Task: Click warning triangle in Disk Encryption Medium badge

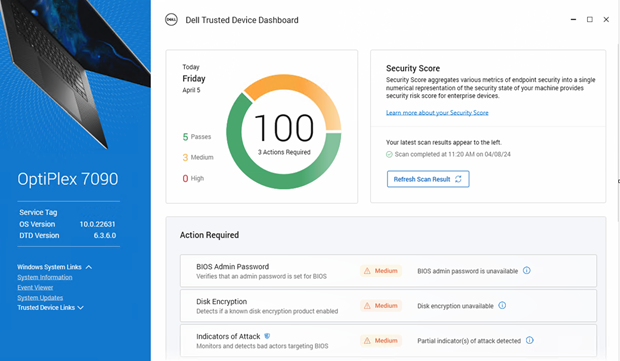Action: (367, 306)
